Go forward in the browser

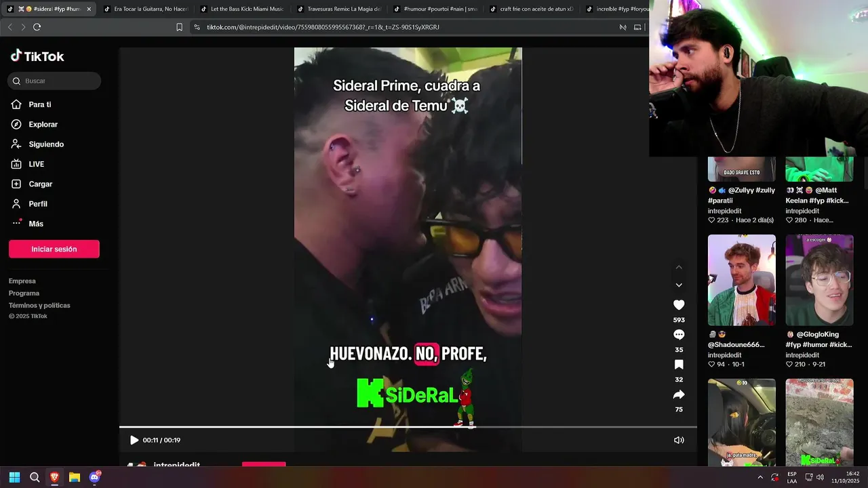pos(23,27)
